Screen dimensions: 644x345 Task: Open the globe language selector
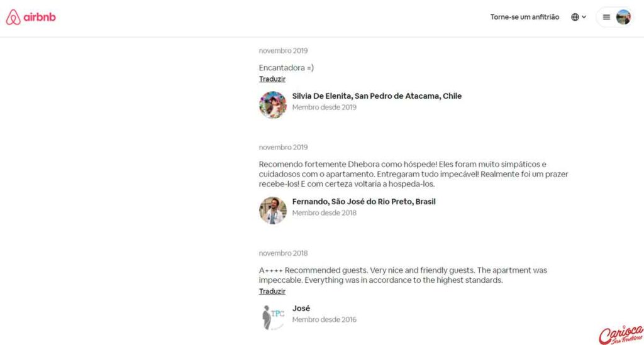click(x=575, y=17)
